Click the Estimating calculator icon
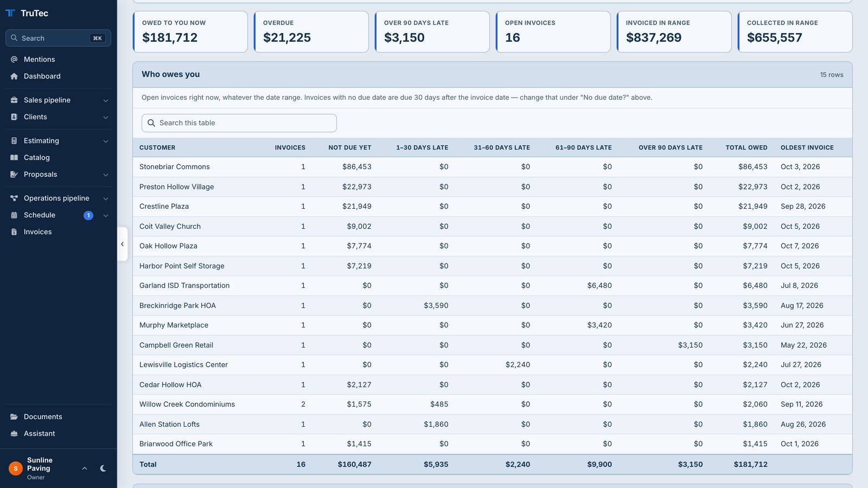This screenshot has height=488, width=868. [x=14, y=140]
